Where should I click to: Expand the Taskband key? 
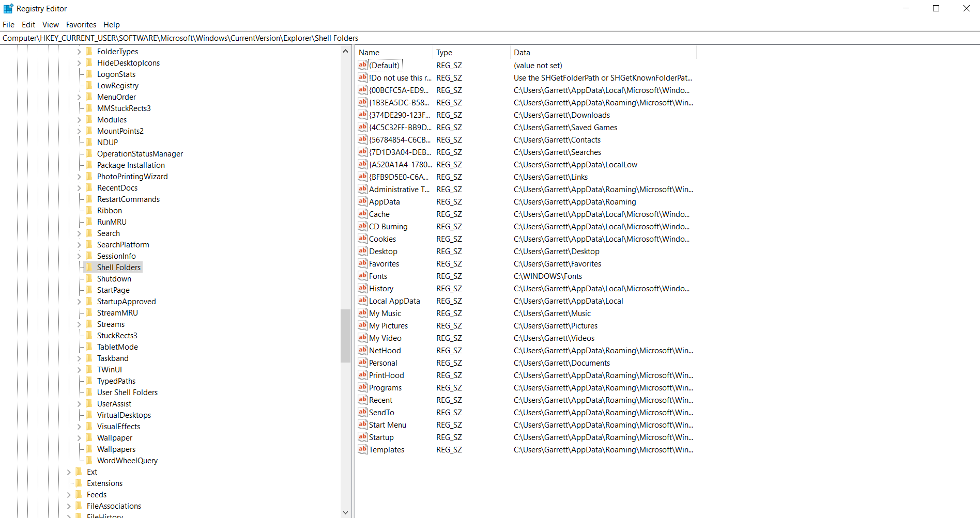click(79, 358)
